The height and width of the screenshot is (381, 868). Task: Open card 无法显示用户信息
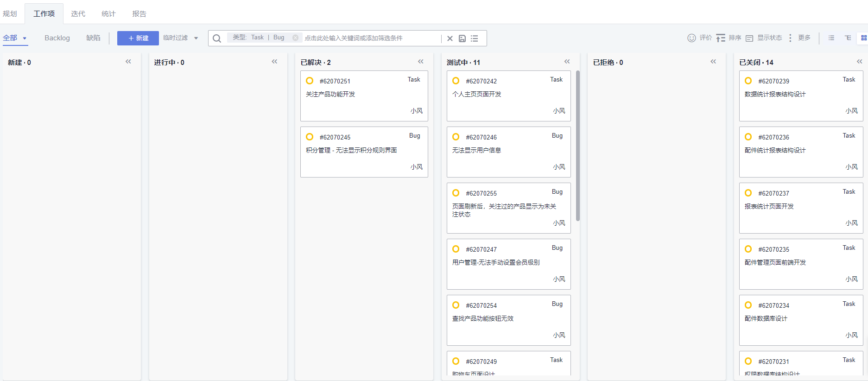tap(509, 152)
